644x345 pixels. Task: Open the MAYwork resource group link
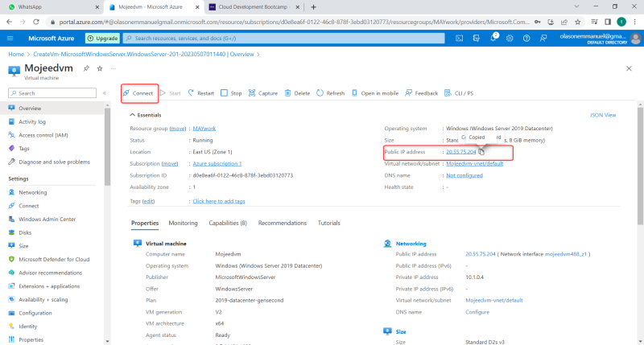pyautogui.click(x=204, y=129)
